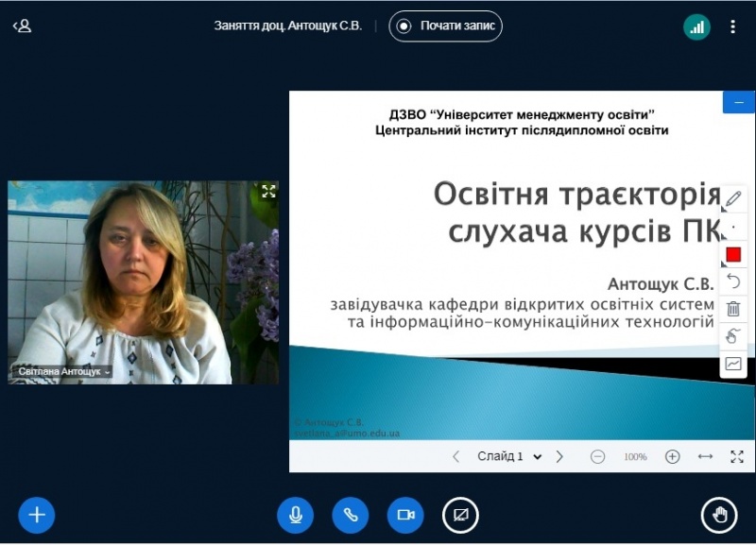Viewport: 756px width, 545px height.
Task: Open the blue plus actions menu
Action: [37, 515]
